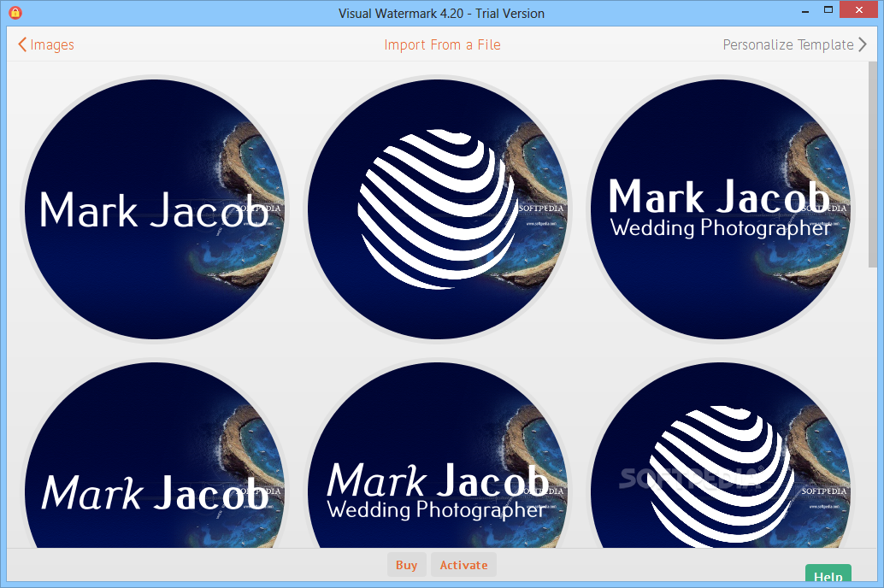Screen dimensions: 884x588
Task: Select italic 'Mark Jacob' template in bottom row
Action: click(x=155, y=455)
